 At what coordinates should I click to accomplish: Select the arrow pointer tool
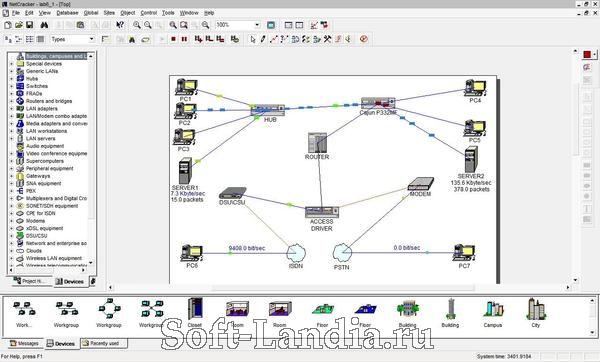253,39
